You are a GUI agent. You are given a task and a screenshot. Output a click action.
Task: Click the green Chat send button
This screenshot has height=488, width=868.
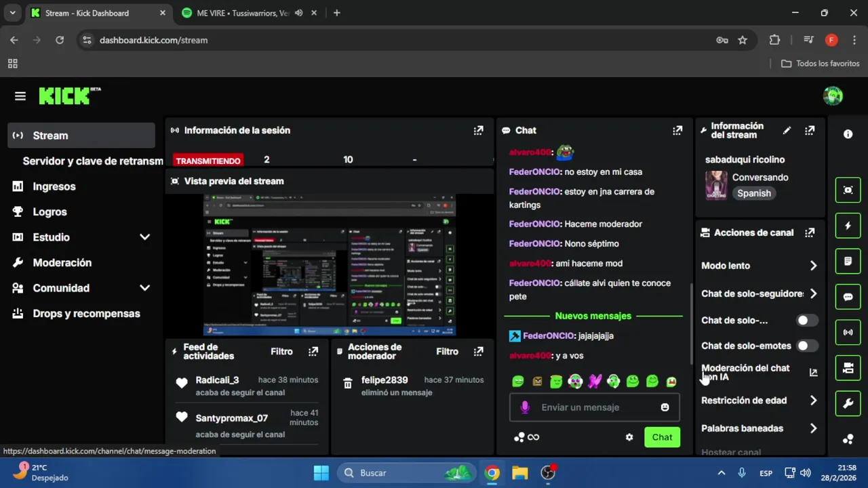coord(662,437)
